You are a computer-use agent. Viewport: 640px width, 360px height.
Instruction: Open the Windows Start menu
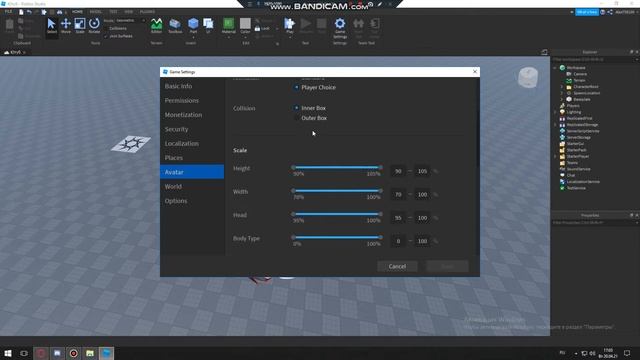tap(7, 353)
